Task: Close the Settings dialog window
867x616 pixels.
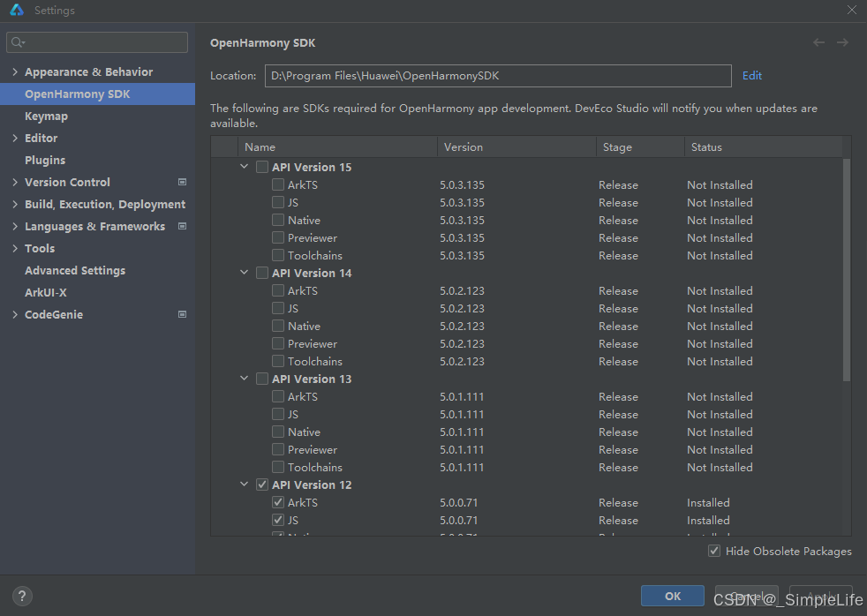Action: (851, 10)
